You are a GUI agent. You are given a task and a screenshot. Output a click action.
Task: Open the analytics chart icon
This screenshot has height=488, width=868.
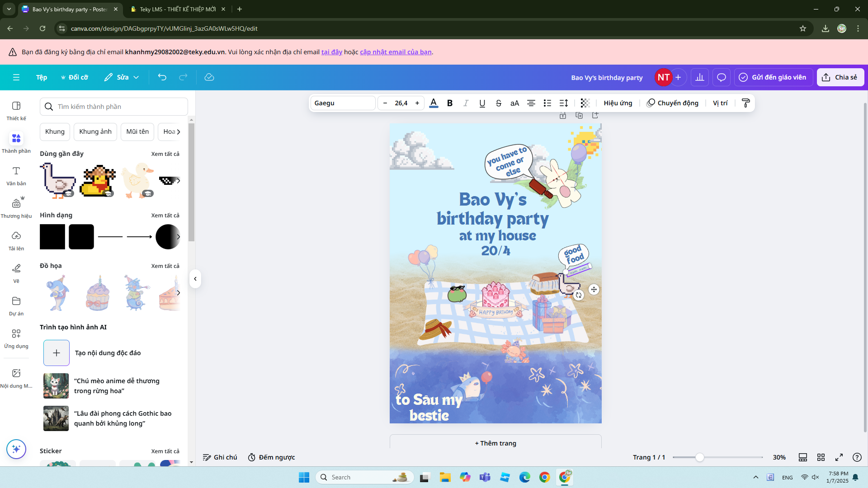tap(700, 77)
